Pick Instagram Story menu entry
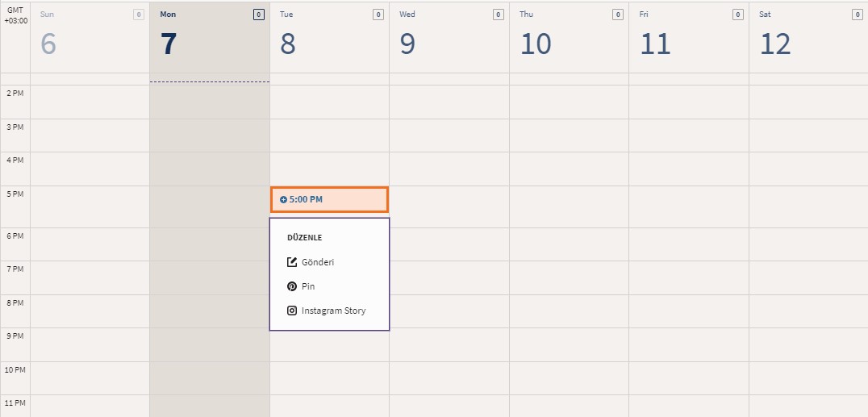Viewport: 868px width, 417px height. click(x=333, y=311)
